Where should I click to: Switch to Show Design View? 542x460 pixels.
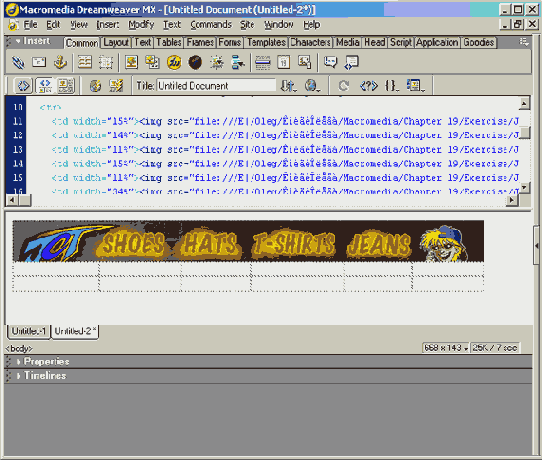click(x=65, y=85)
